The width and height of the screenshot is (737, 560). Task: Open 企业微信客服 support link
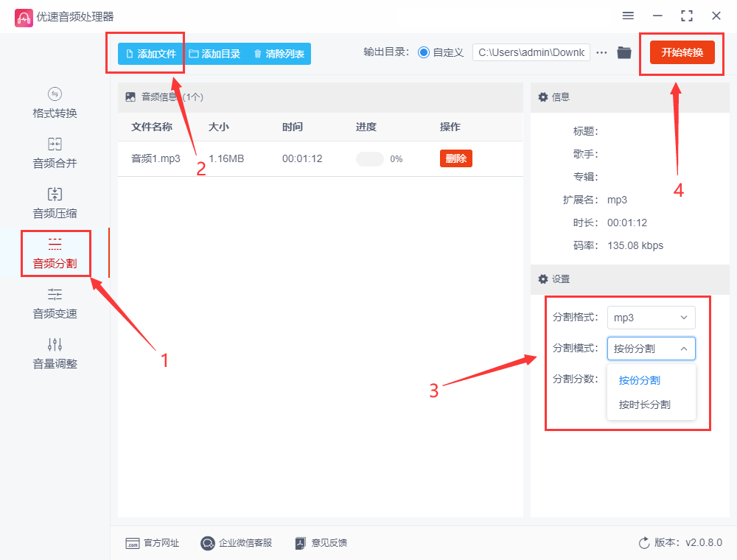coord(245,543)
